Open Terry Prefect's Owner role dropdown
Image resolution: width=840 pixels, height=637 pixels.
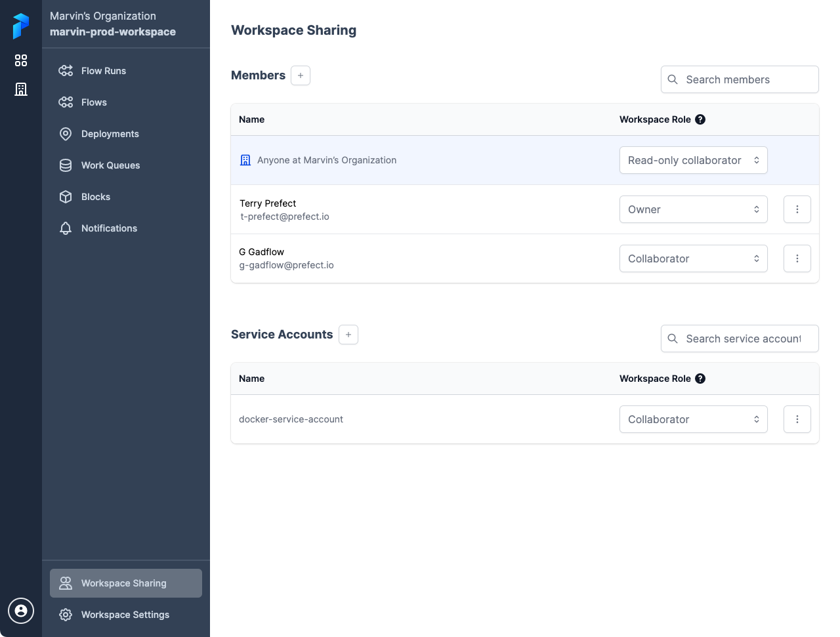tap(694, 209)
